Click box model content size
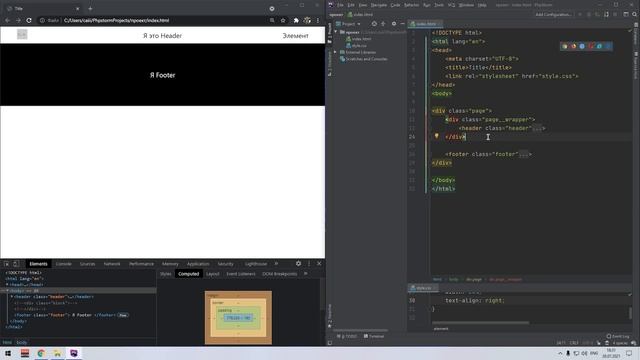The height and width of the screenshot is (360, 640). click(x=238, y=318)
